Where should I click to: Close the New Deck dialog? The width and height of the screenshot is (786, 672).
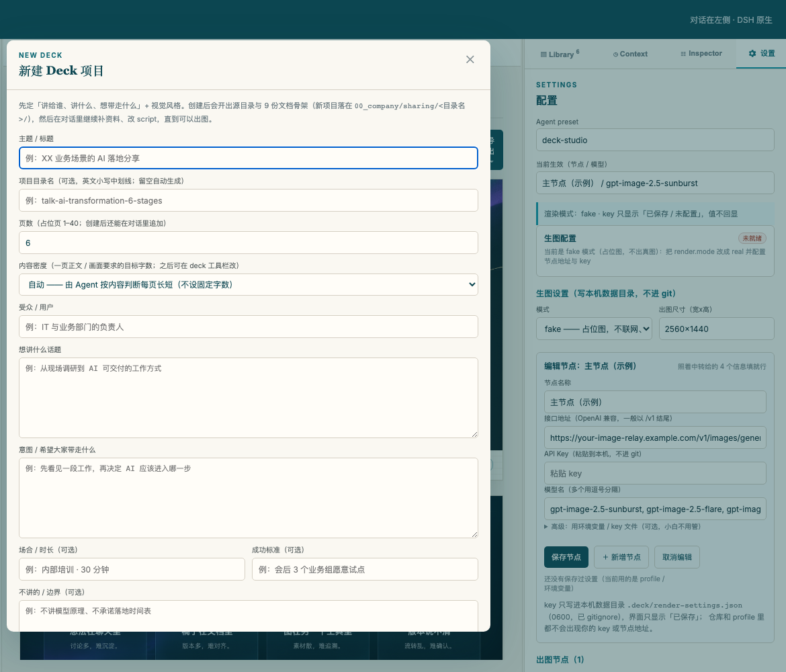(470, 60)
